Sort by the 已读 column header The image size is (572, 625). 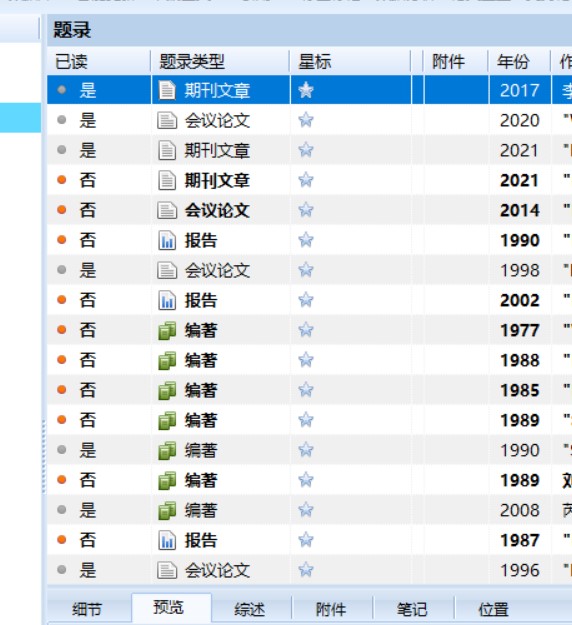(71, 62)
